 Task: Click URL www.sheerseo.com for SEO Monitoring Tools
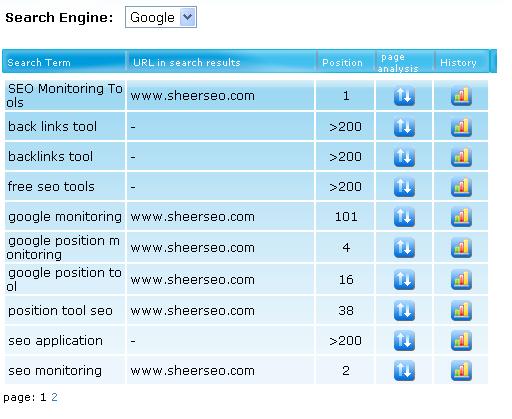coord(192,96)
